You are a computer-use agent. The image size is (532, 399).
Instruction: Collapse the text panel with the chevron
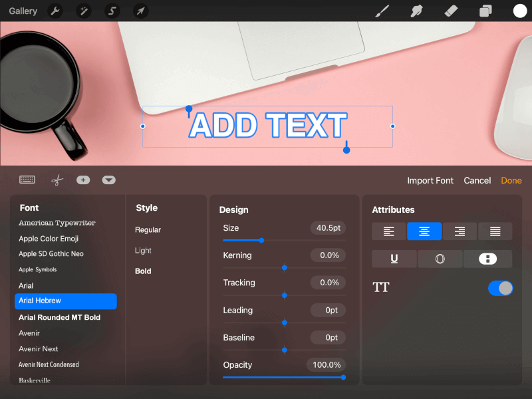pyautogui.click(x=110, y=180)
